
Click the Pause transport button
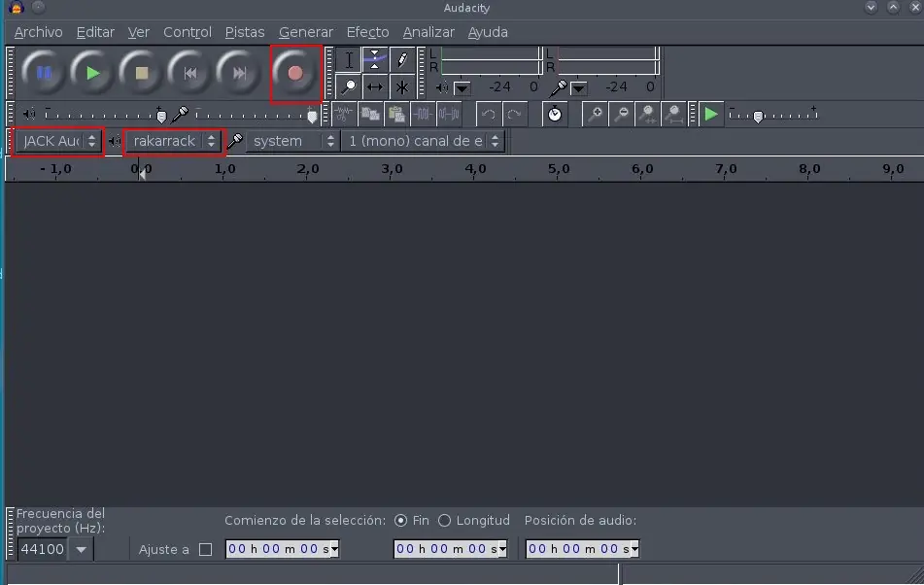43,73
